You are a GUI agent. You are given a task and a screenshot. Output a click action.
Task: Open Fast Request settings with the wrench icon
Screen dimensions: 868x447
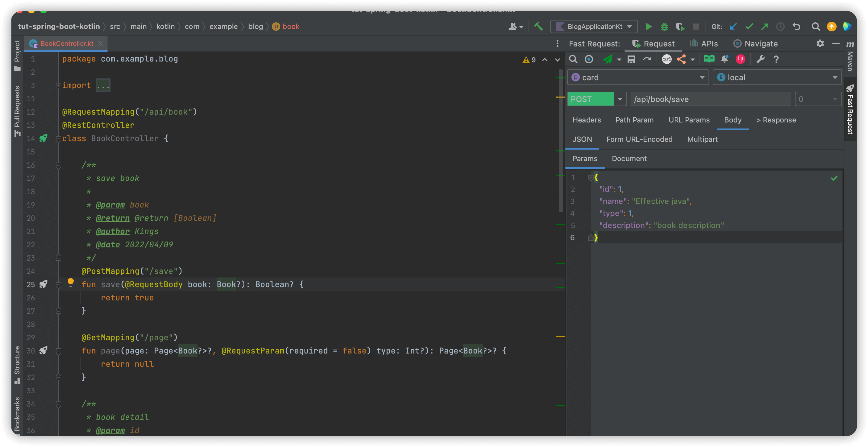pyautogui.click(x=760, y=59)
